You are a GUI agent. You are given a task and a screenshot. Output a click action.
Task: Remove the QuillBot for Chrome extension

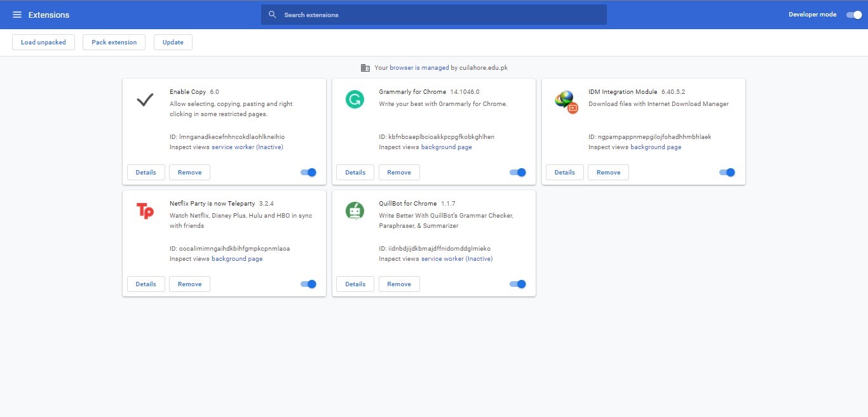click(x=399, y=284)
